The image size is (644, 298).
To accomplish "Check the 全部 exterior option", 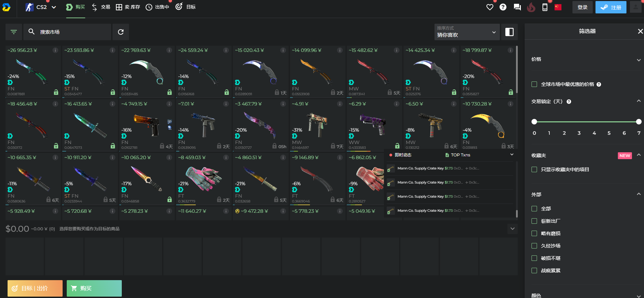I will coord(534,209).
